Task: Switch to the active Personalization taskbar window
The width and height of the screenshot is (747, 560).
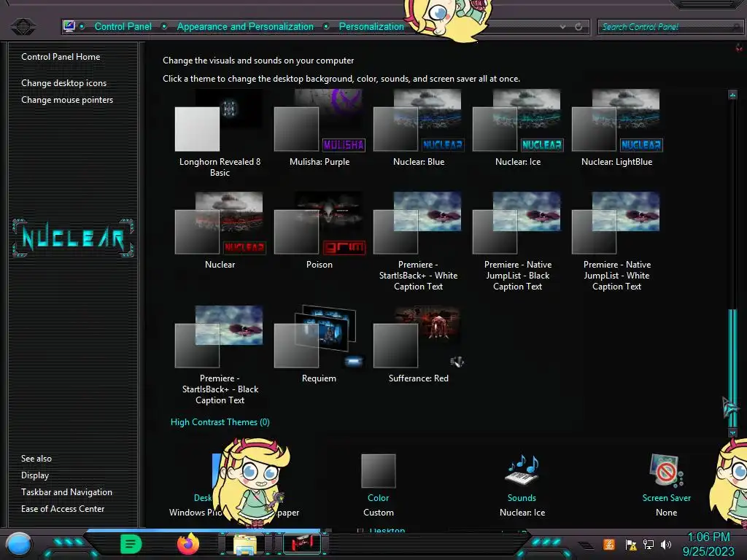Action: click(302, 544)
